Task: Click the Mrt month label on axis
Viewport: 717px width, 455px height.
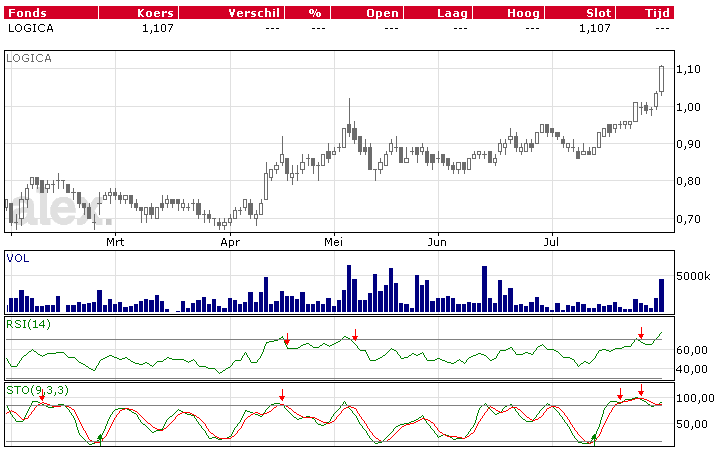Action: point(115,242)
